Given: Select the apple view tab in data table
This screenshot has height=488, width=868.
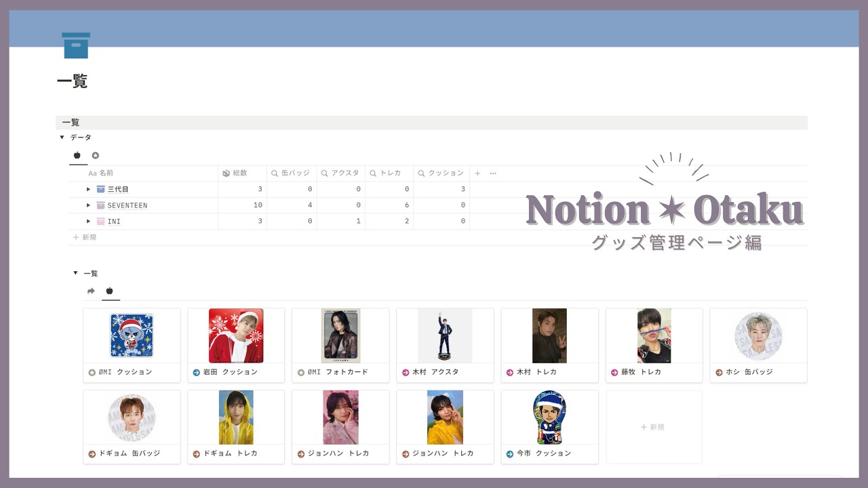Looking at the screenshot, I should [x=77, y=155].
